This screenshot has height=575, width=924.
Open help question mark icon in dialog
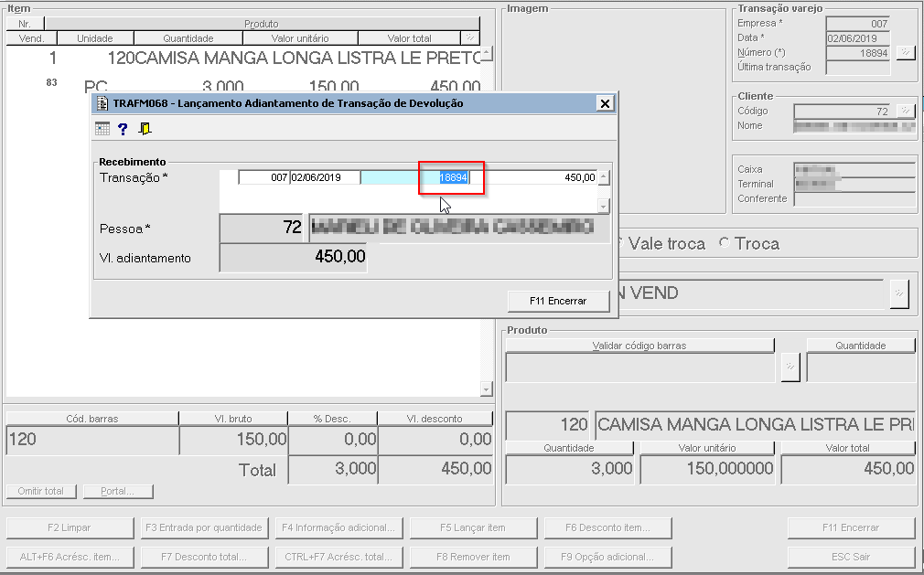123,129
